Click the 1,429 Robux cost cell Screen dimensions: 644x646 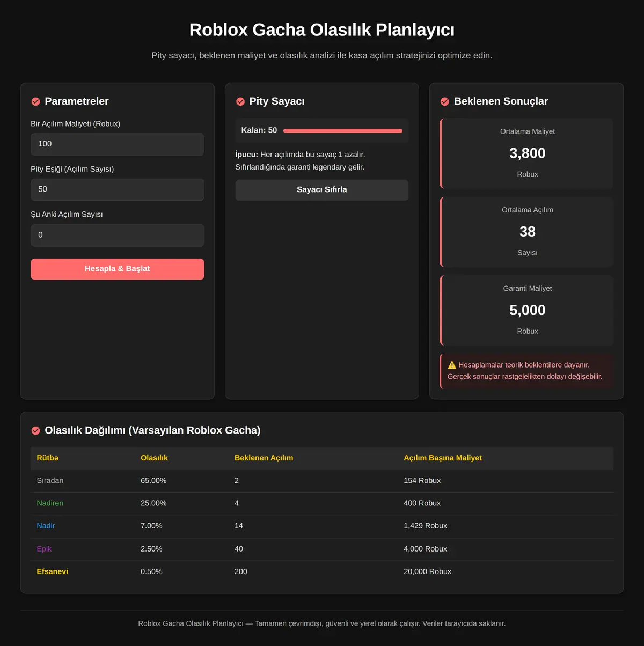[426, 526]
